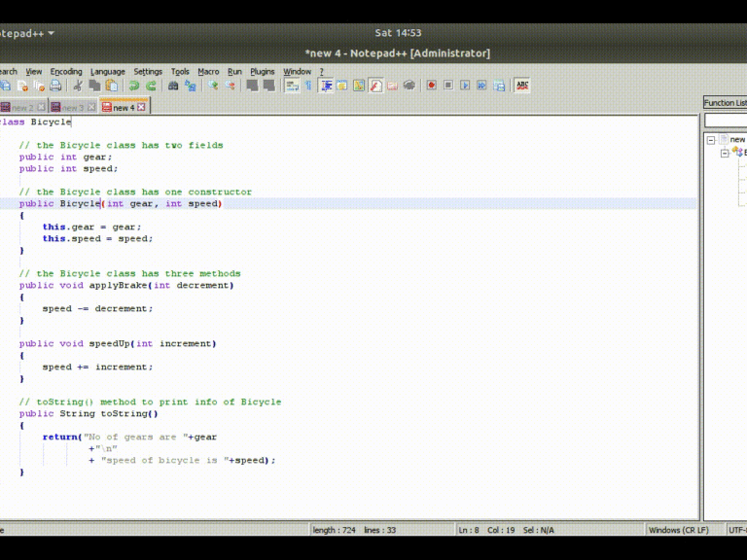The width and height of the screenshot is (747, 560).
Task: Toggle the Word wrap toolbar button
Action: click(292, 86)
